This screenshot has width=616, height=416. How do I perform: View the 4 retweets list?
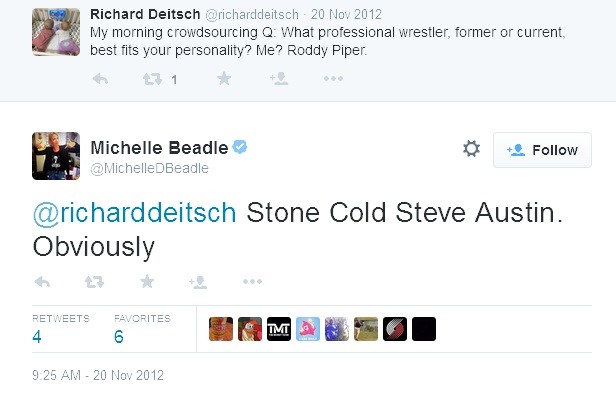tap(60, 329)
